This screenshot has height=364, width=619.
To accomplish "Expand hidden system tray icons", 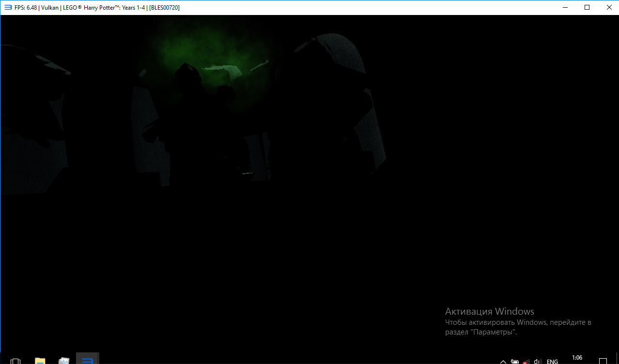I will (503, 361).
